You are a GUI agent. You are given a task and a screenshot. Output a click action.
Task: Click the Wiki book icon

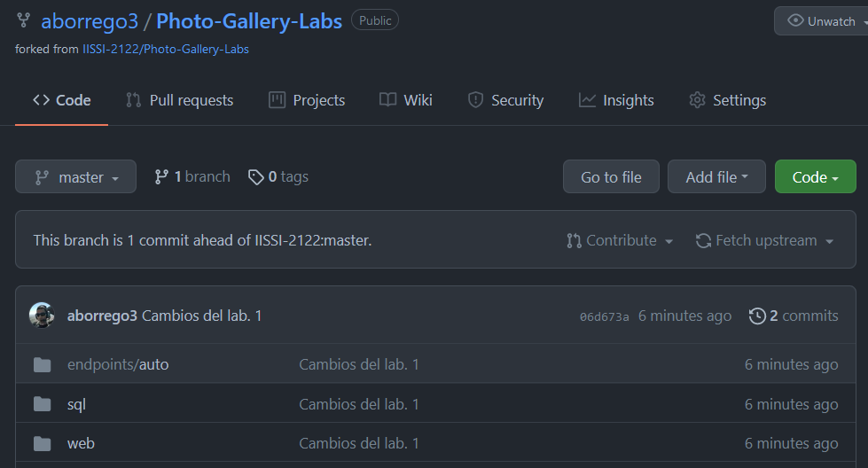pyautogui.click(x=387, y=99)
